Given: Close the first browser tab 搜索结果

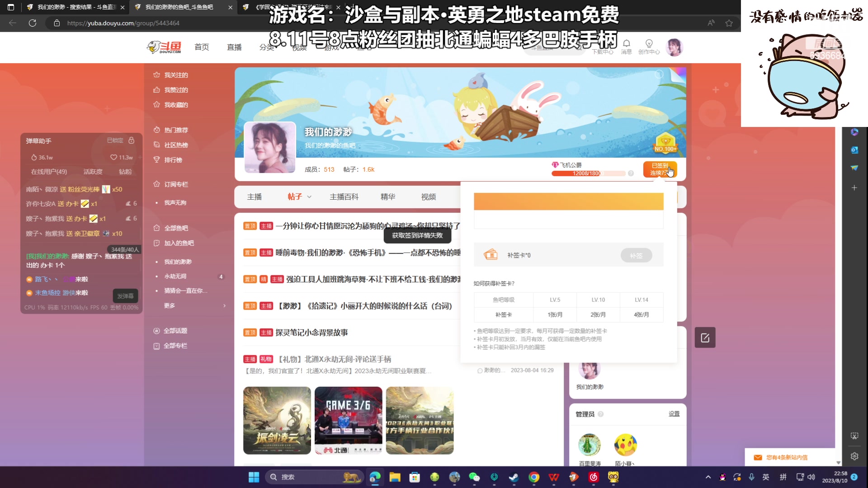Looking at the screenshot, I should tap(123, 7).
